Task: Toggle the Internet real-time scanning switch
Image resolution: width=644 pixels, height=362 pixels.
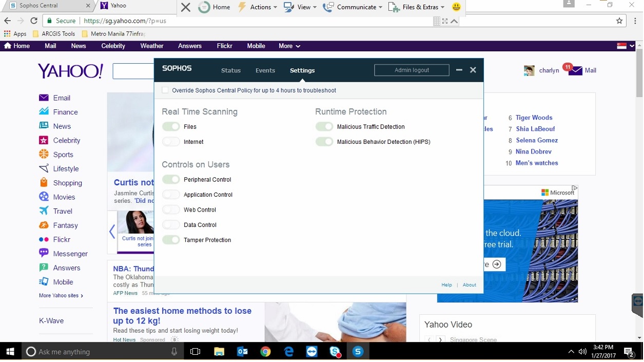Action: pos(171,142)
